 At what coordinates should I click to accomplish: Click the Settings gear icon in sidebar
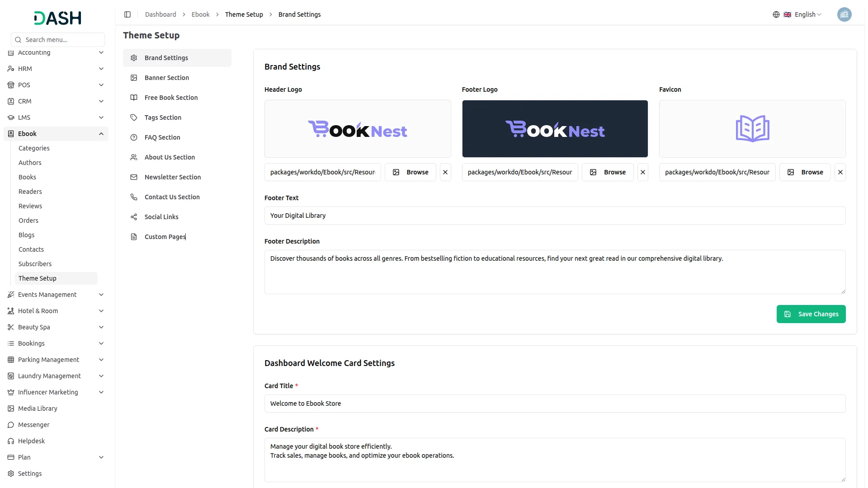(11, 474)
